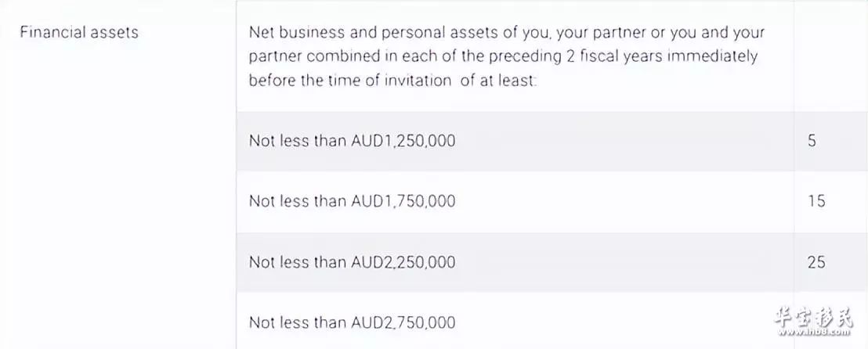
Task: Click the AUD2,250,000 amount text
Action: (403, 262)
